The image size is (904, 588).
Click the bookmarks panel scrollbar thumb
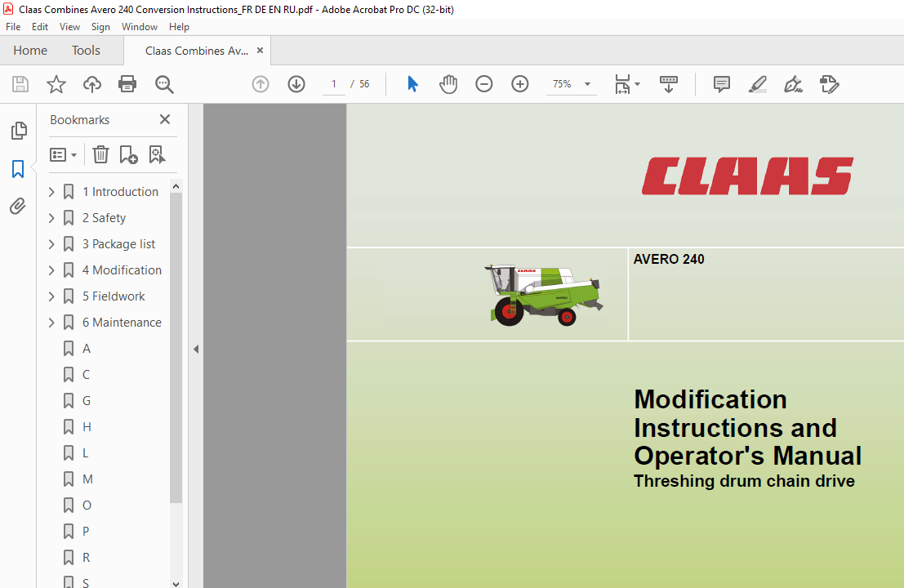click(x=176, y=348)
